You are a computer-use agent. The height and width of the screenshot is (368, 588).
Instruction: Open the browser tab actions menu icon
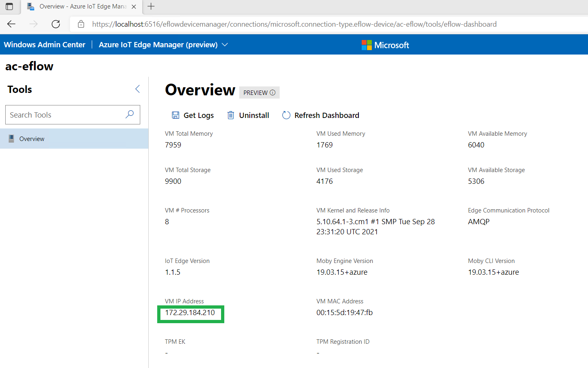click(x=9, y=6)
